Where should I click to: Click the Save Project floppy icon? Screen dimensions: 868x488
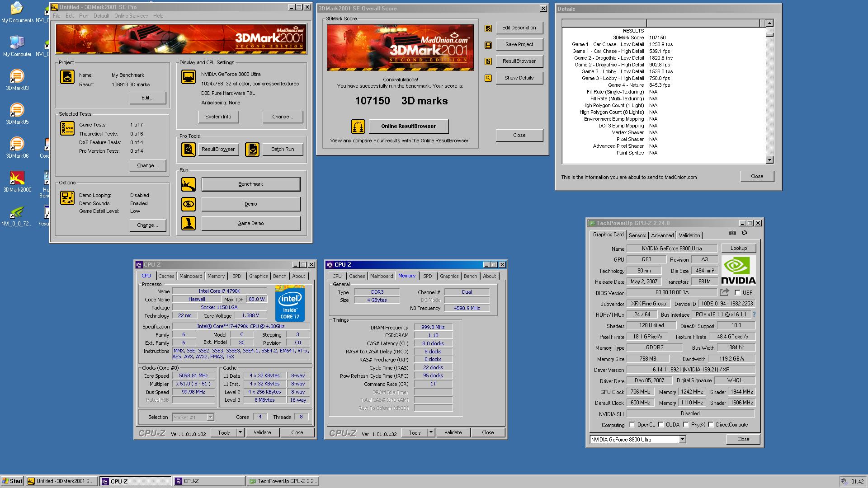[488, 45]
